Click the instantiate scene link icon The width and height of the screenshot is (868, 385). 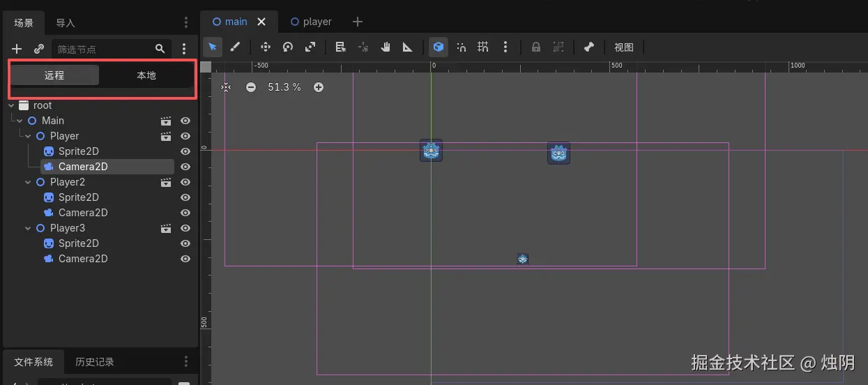point(39,49)
